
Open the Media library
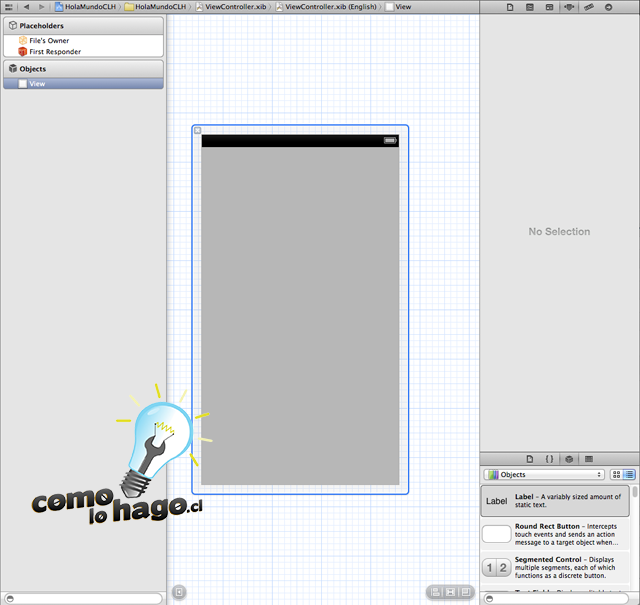coord(589,459)
